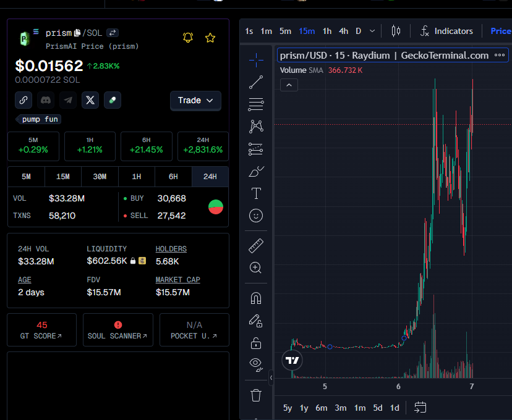Choose the XABCD pattern tool

pyautogui.click(x=256, y=127)
